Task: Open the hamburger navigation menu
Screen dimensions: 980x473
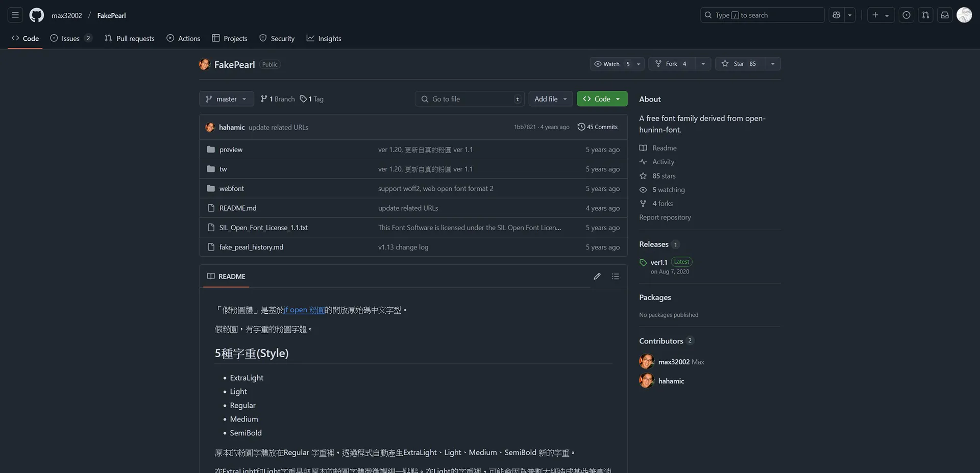Action: pyautogui.click(x=15, y=15)
